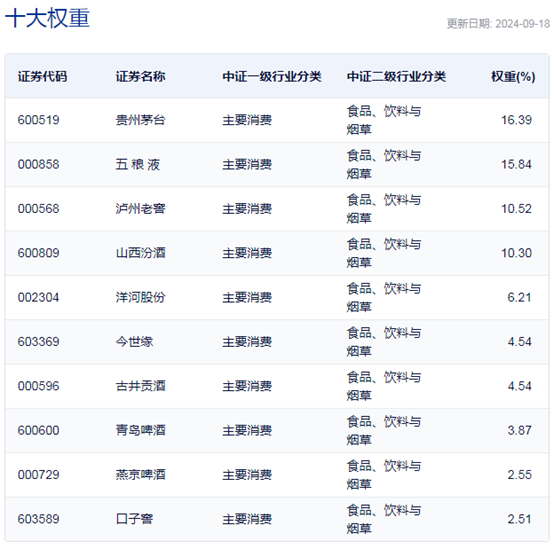Select the 口子窖 security name
Image resolution: width=554 pixels, height=549 pixels.
(134, 519)
